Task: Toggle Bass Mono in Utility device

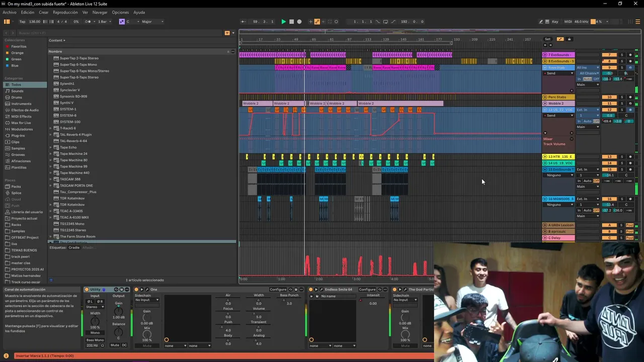Action: click(x=95, y=340)
